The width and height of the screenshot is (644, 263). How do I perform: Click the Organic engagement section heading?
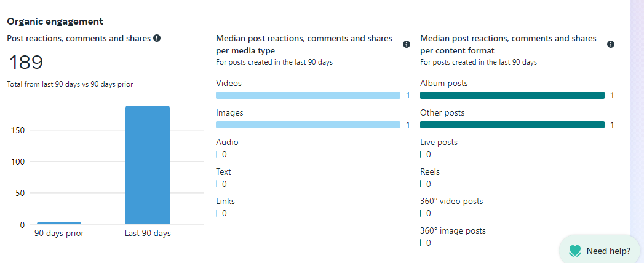point(55,22)
